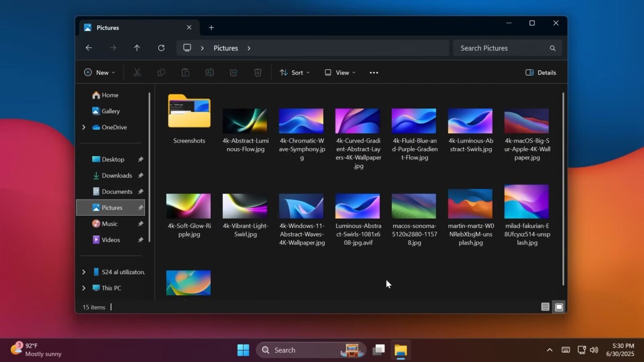Open the Sort dropdown
Image resolution: width=644 pixels, height=362 pixels.
tap(295, 72)
